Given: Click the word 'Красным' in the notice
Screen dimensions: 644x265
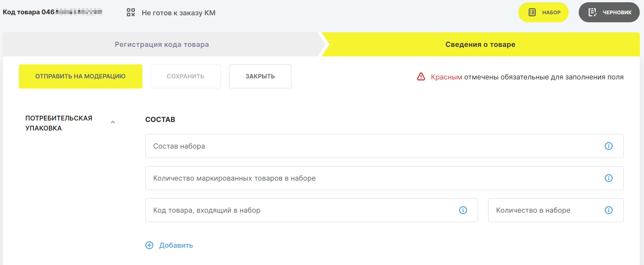Looking at the screenshot, I should [446, 77].
